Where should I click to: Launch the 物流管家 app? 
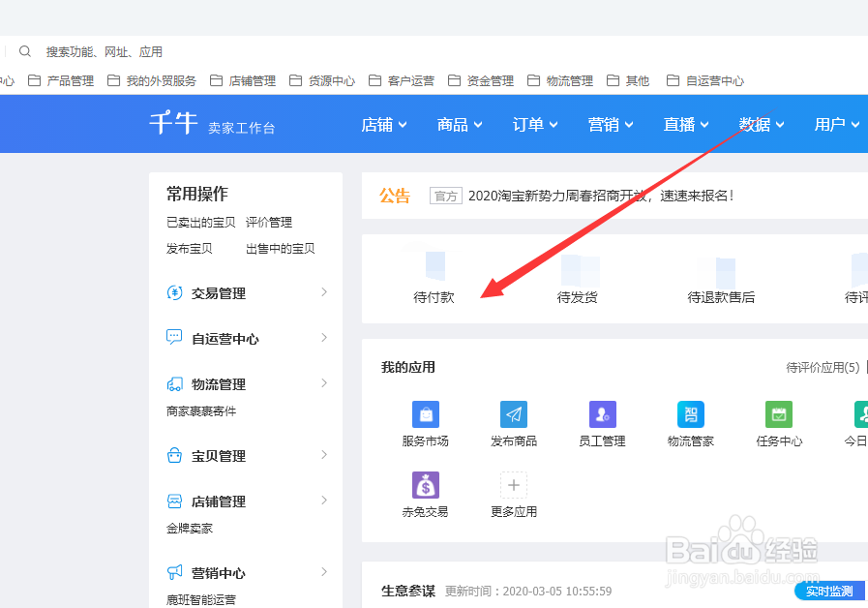pyautogui.click(x=690, y=413)
